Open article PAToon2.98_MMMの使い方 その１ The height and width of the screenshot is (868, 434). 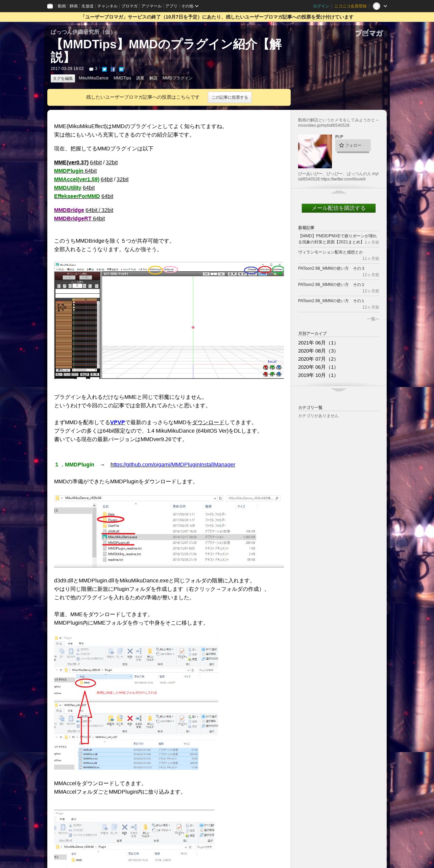(331, 301)
